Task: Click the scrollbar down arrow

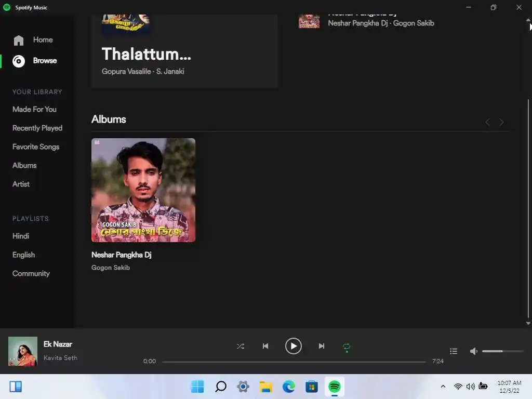Action: (528, 323)
